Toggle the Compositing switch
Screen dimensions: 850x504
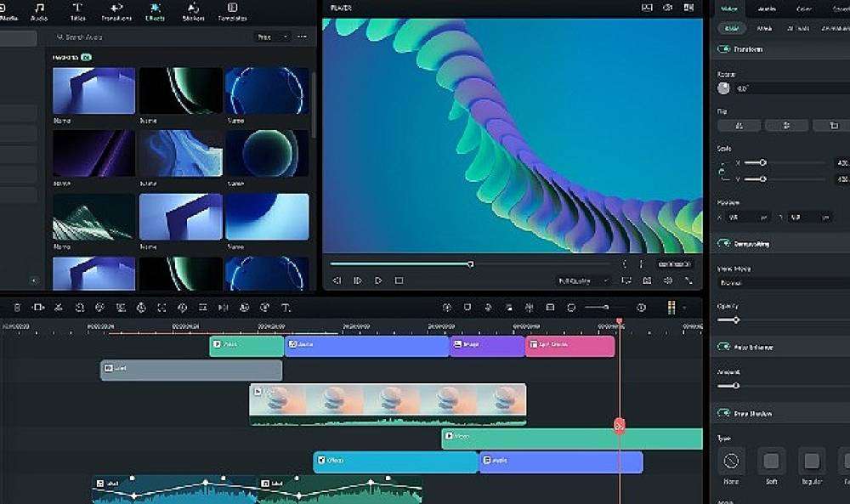coord(723,244)
